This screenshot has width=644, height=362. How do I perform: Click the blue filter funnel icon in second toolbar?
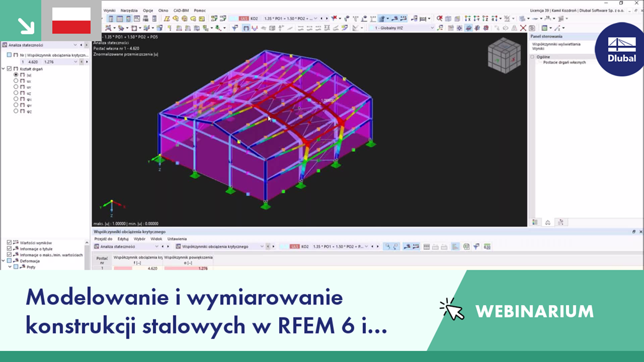235,28
